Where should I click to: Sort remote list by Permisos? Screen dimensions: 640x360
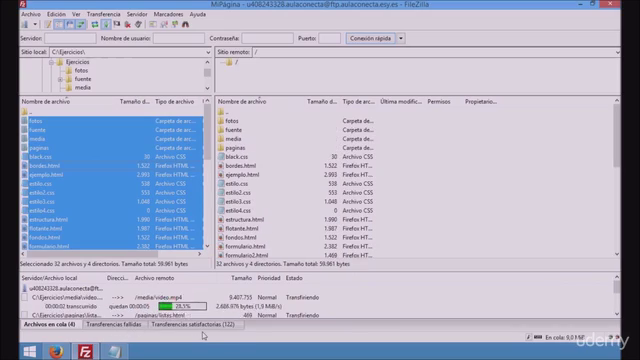[439, 102]
